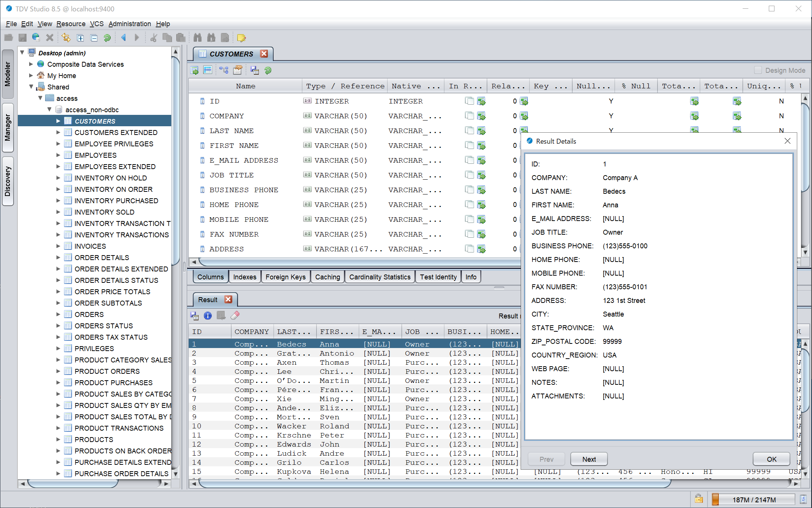Image resolution: width=812 pixels, height=508 pixels.
Task: Click the resource tree horizontal scrollbar
Action: (73, 484)
